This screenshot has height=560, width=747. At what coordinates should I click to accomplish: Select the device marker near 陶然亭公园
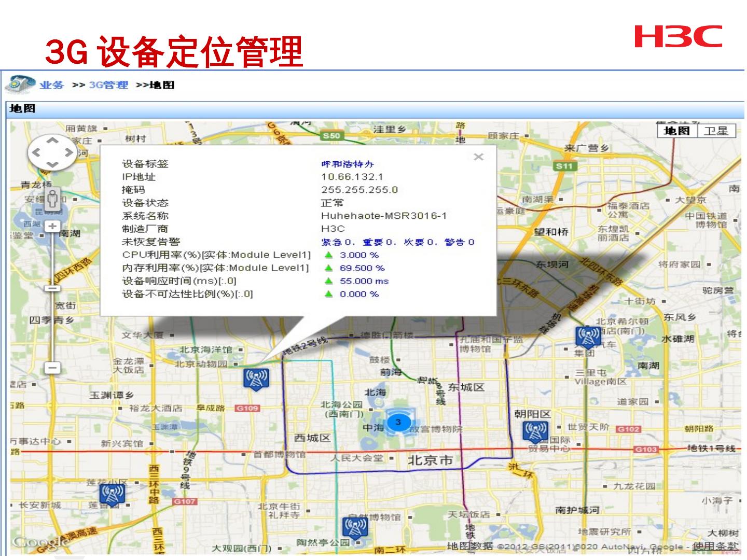[x=356, y=527]
